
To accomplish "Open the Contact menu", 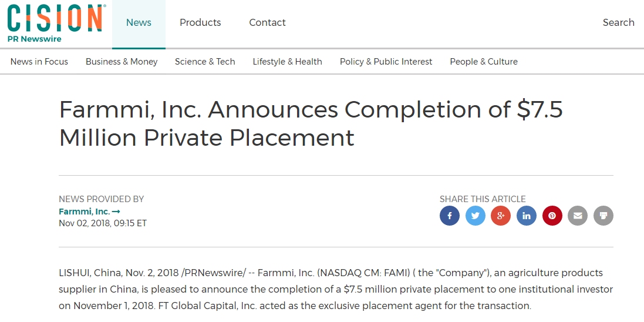I will tap(267, 22).
